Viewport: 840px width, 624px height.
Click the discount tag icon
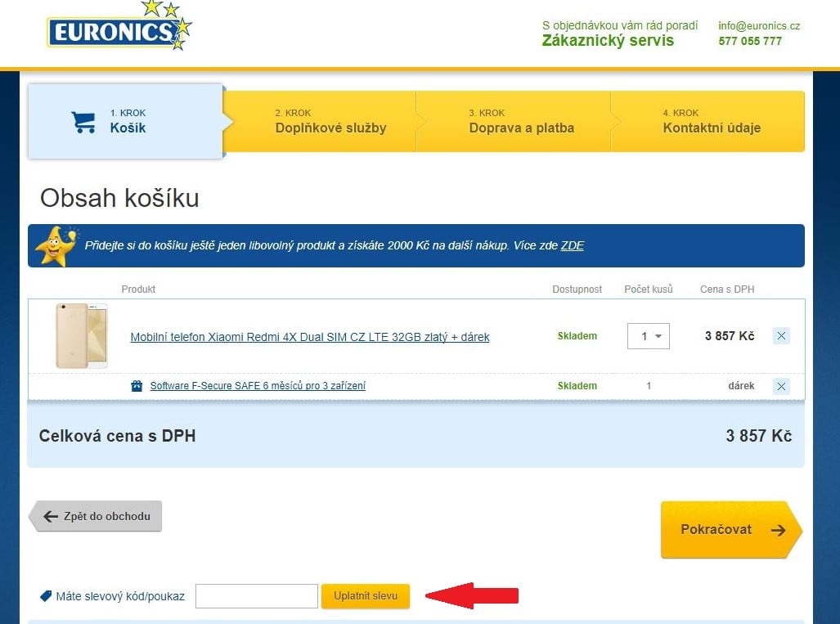[x=46, y=595]
